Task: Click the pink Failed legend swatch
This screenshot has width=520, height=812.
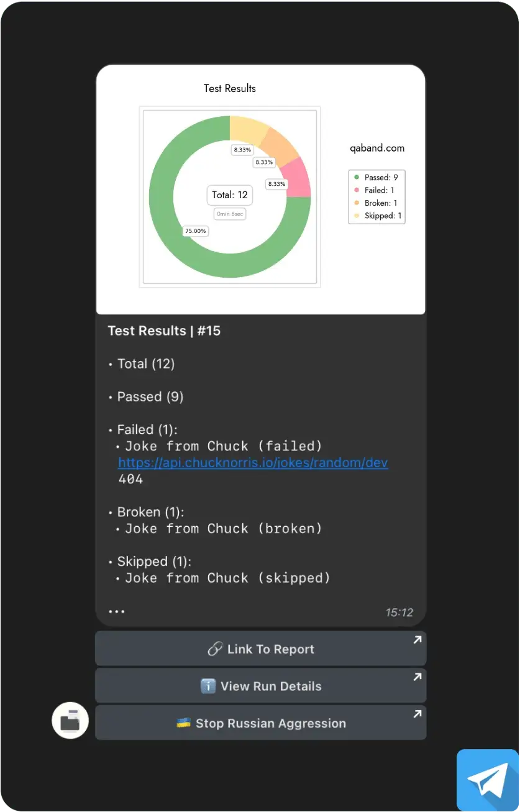Action: 357,191
